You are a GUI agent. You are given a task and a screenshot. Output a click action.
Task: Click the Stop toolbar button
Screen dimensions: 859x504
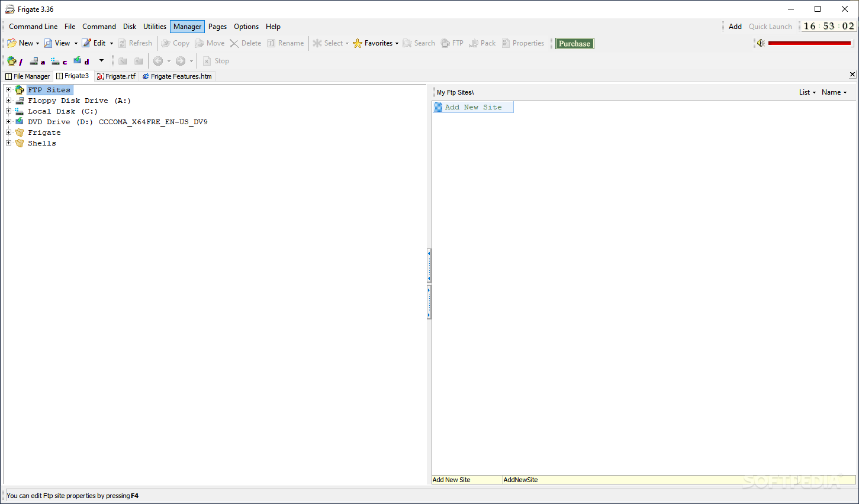[x=216, y=61]
